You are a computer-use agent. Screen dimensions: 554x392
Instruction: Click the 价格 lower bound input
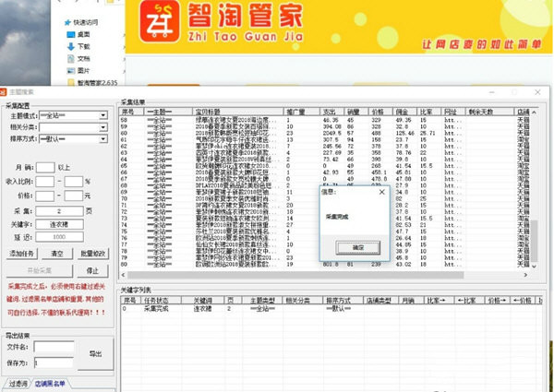(45, 196)
